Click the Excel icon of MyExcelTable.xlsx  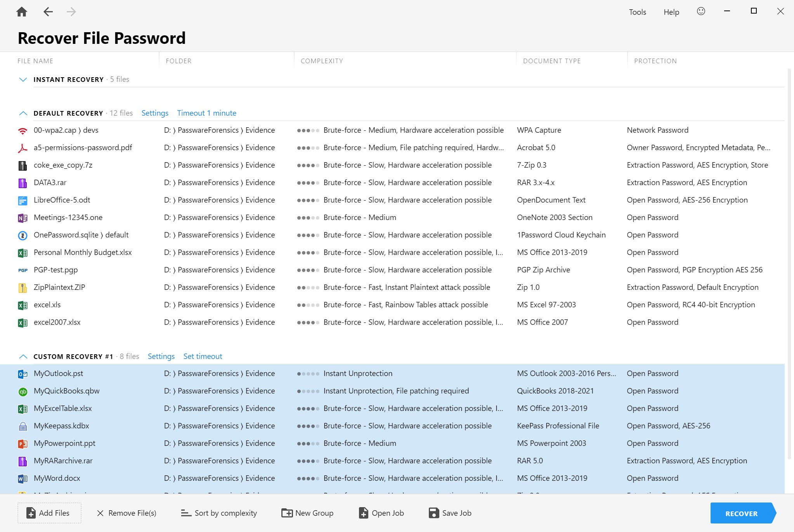click(x=23, y=409)
